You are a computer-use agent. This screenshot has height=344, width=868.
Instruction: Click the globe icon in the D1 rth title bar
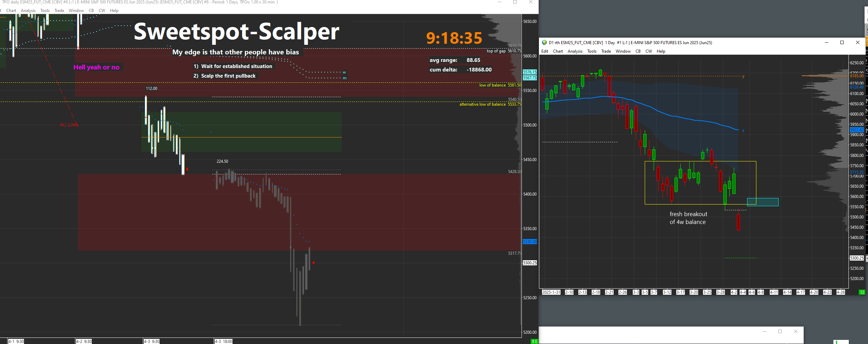(x=544, y=43)
